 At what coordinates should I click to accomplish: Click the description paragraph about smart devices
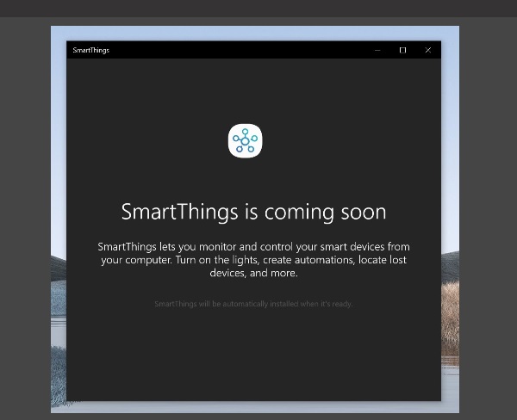coord(253,260)
